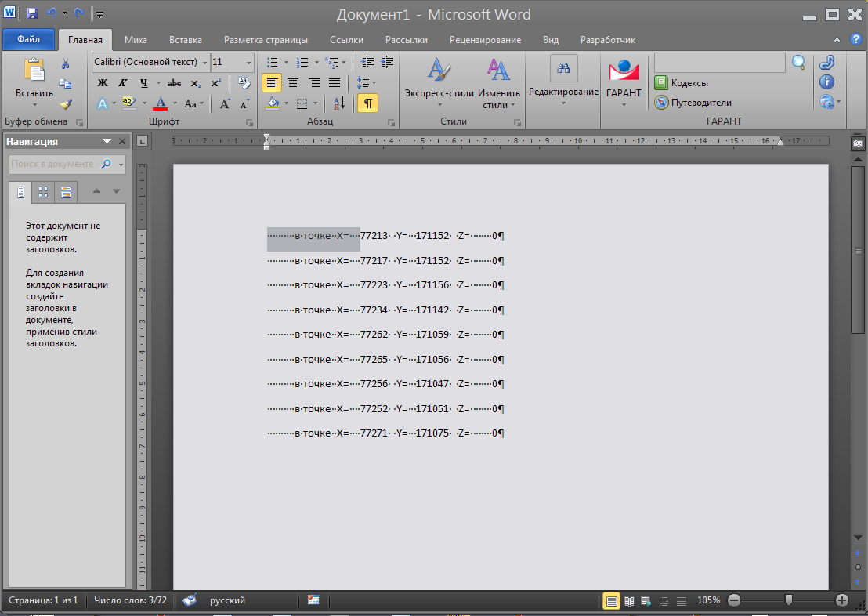The height and width of the screenshot is (616, 868).
Task: Click the Sort A-Z icon
Action: point(338,103)
